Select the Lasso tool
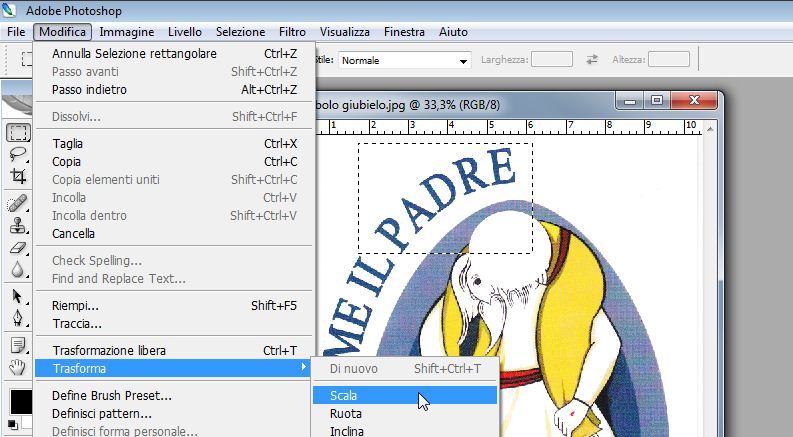793x437 pixels. coord(18,154)
